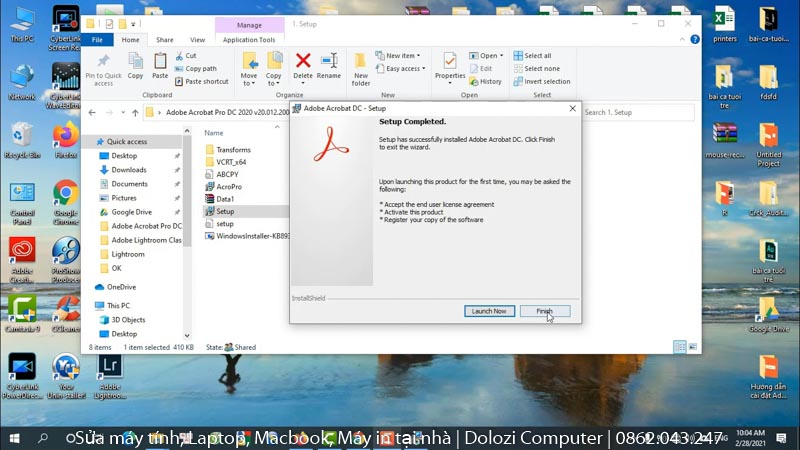The width and height of the screenshot is (800, 450).
Task: Click the Windows Start button
Action: tap(15, 438)
